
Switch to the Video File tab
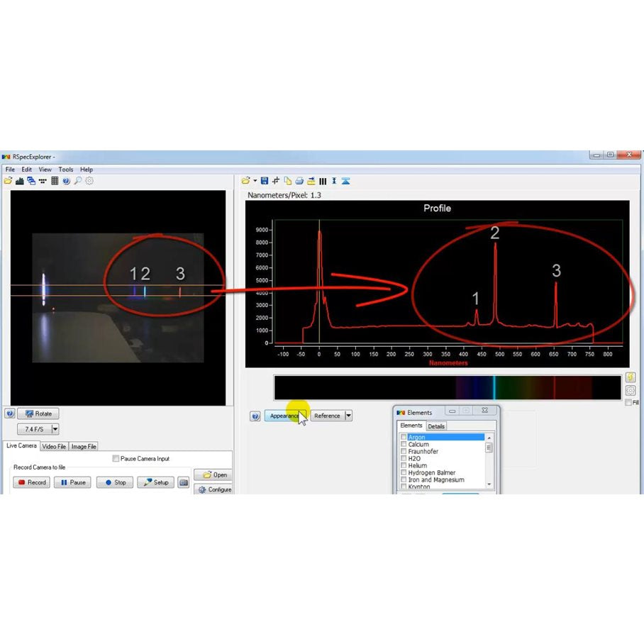54,446
